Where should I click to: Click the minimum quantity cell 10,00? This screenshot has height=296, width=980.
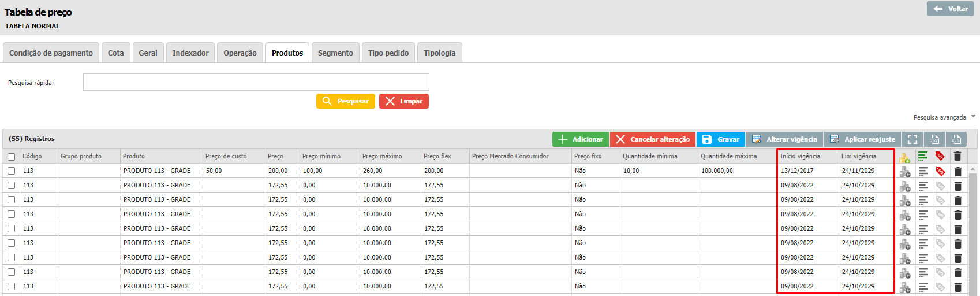(x=659, y=171)
